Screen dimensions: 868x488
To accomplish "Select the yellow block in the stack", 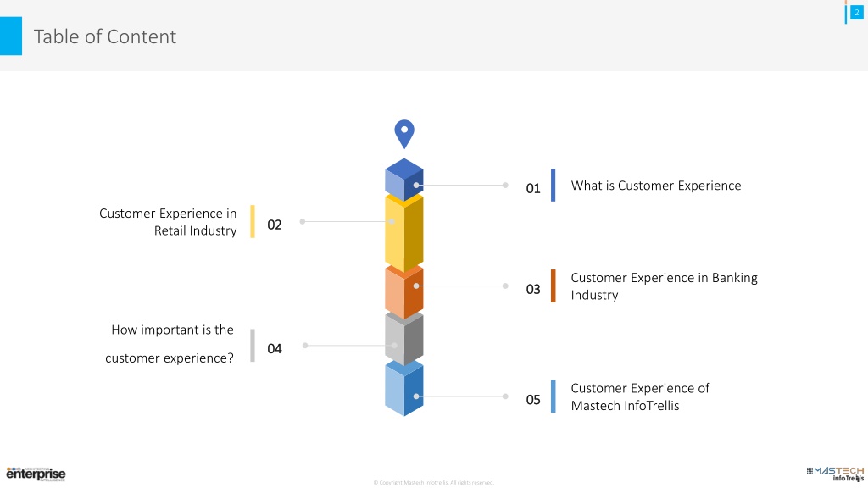I will (x=404, y=232).
